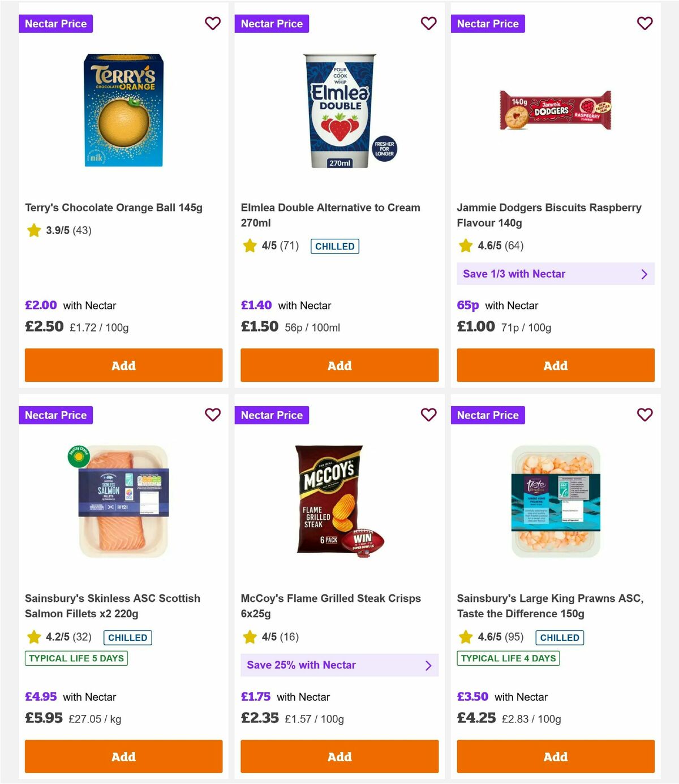679x784 pixels.
Task: Click the star icon beside Jammie Dodgers rating
Action: 466,246
